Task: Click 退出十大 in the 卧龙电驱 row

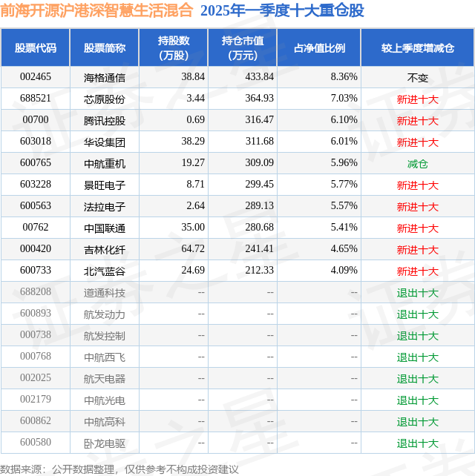Action: (418, 444)
